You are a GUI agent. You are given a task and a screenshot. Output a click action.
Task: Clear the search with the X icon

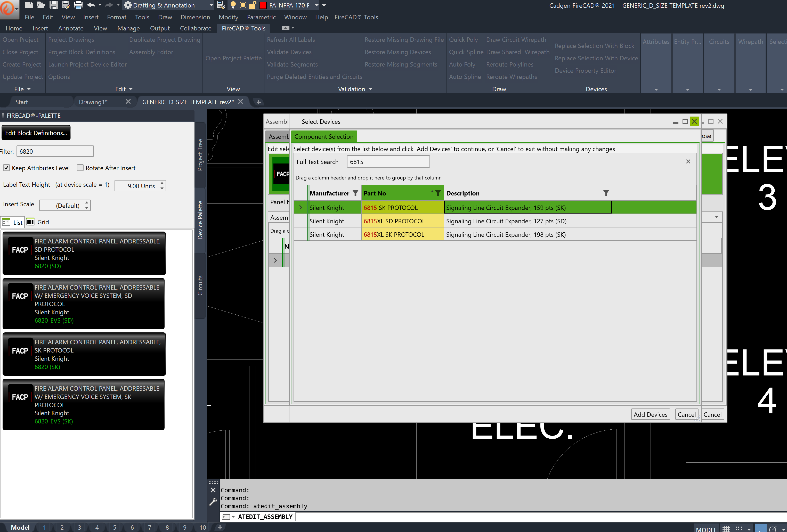pyautogui.click(x=688, y=161)
